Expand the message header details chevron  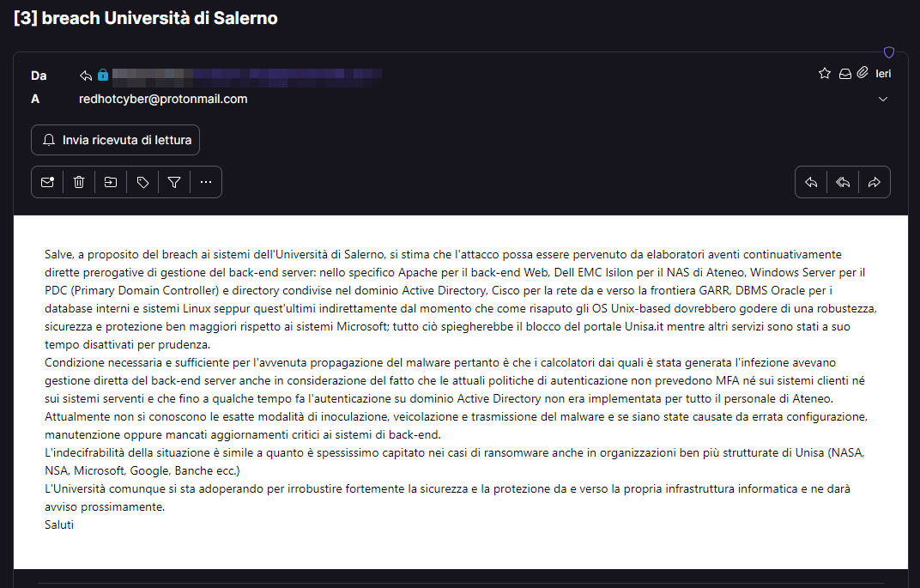click(x=883, y=100)
